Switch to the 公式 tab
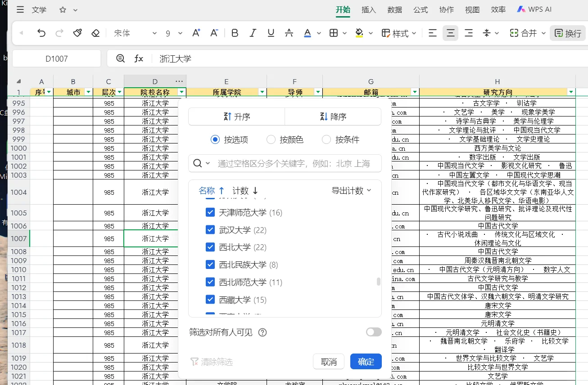The height and width of the screenshot is (385, 588). point(421,9)
